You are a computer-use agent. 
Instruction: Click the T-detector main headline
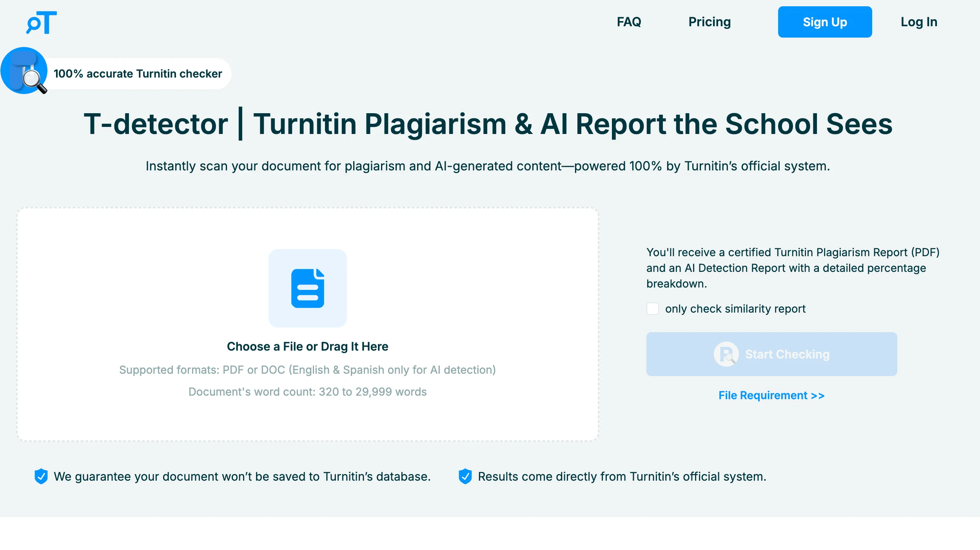point(488,124)
